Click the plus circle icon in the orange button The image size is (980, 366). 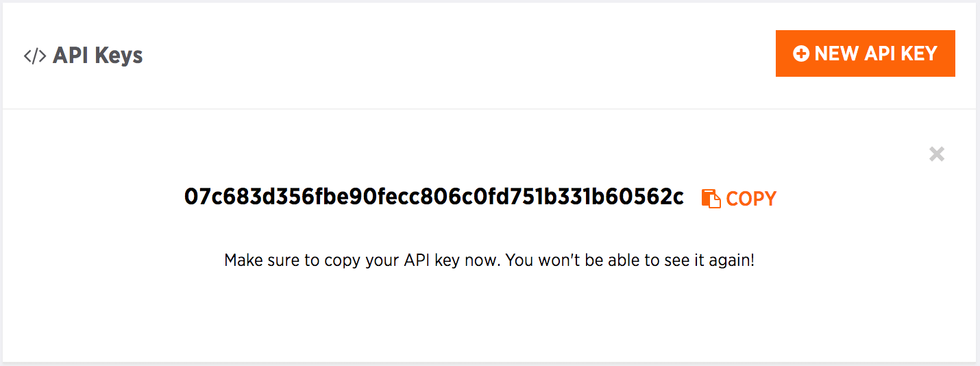[x=800, y=53]
